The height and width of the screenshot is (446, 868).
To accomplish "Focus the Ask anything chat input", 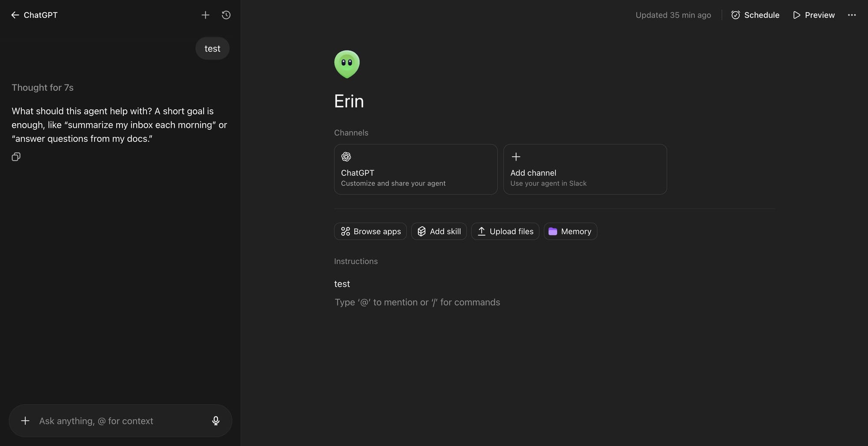I will (120, 421).
